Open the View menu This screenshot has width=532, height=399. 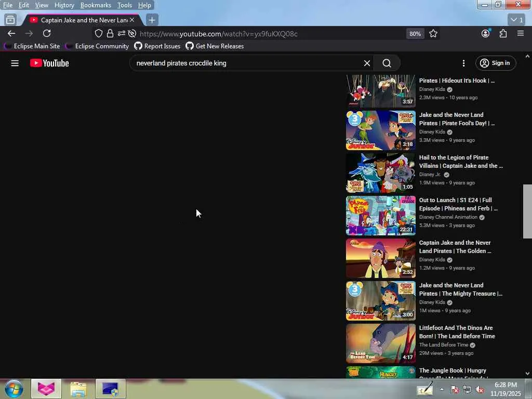[42, 5]
